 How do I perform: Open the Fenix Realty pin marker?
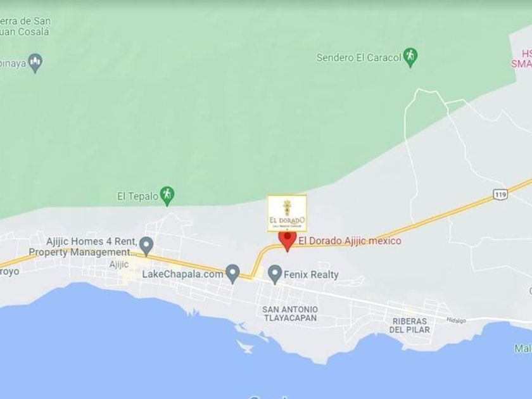[275, 274]
